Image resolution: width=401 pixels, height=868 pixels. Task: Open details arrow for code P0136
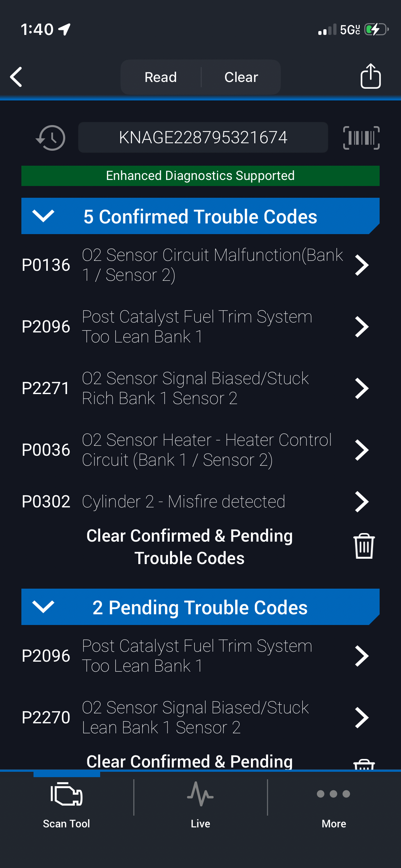[361, 265]
